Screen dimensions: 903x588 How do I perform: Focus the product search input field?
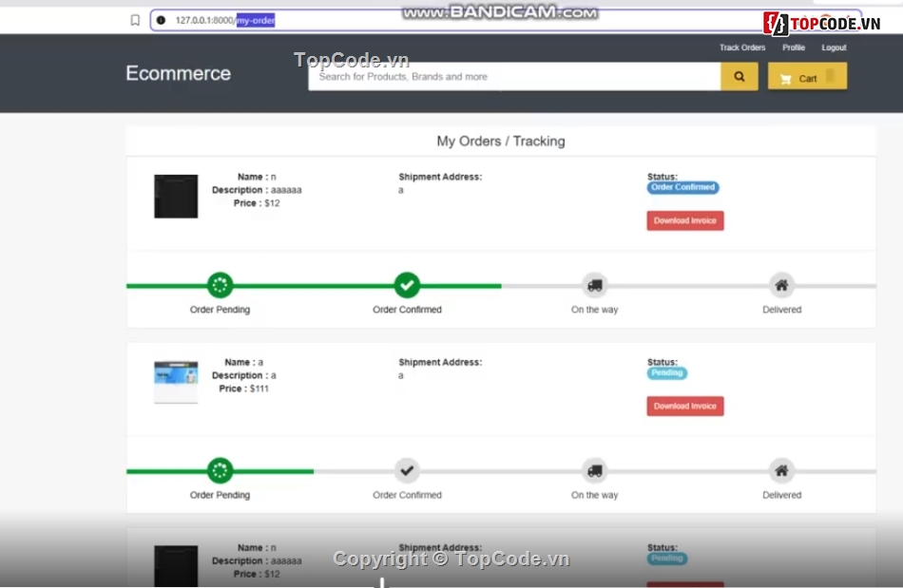click(513, 77)
